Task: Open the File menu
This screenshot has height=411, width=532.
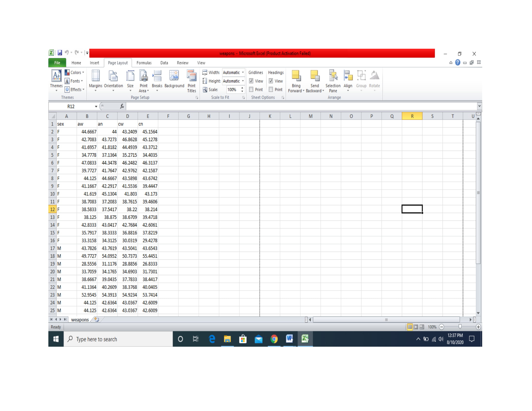Action: [x=57, y=63]
